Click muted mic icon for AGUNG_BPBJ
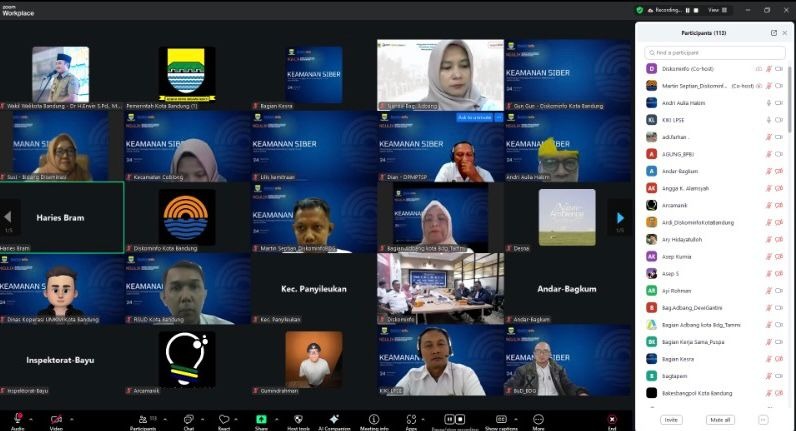796x431 pixels. 769,154
